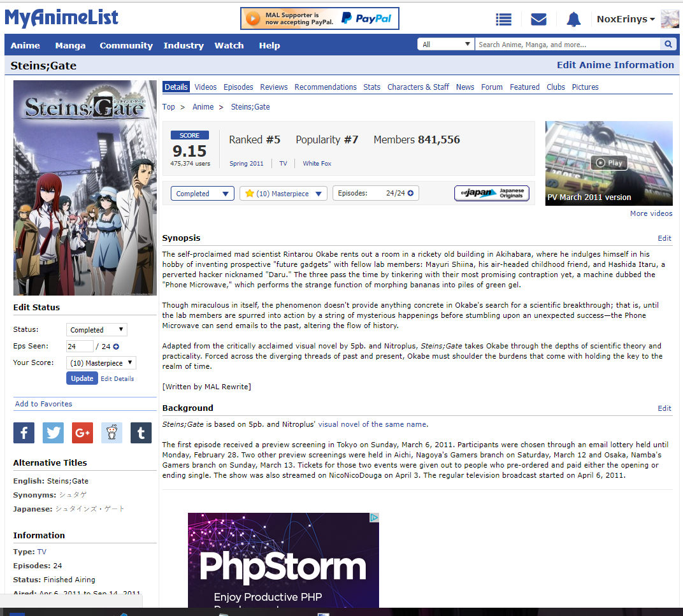Switch to the Videos tab

point(206,87)
